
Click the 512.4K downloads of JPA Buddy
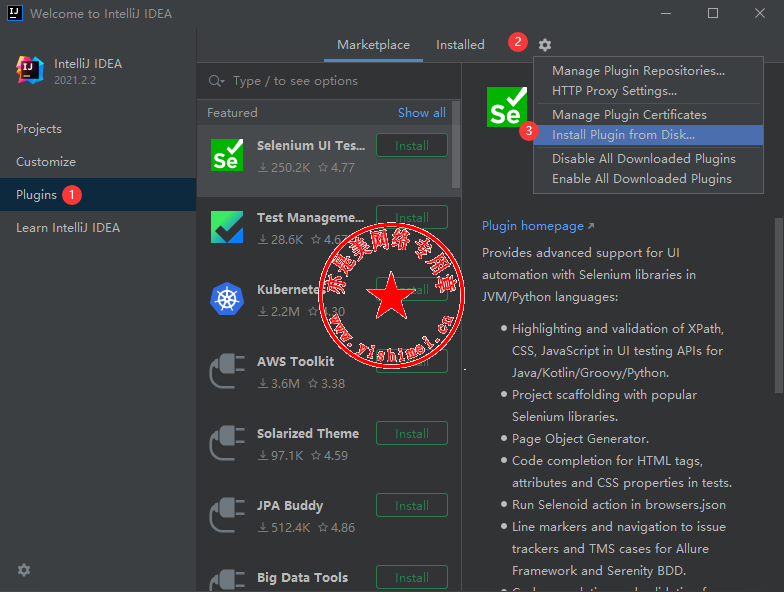tap(284, 528)
